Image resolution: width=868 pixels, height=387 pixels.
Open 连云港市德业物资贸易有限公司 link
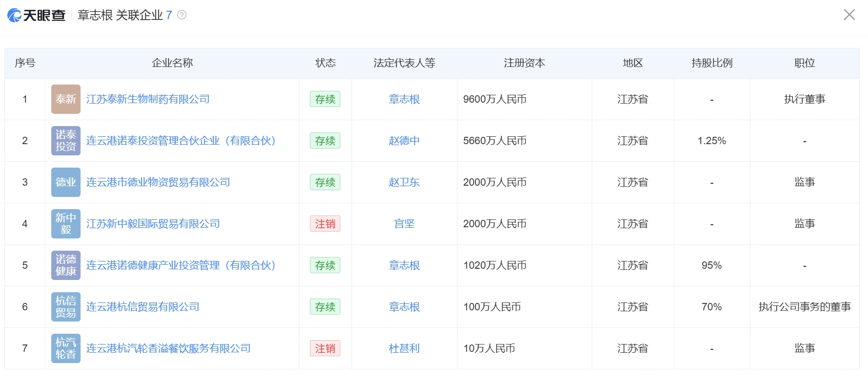pos(158,182)
